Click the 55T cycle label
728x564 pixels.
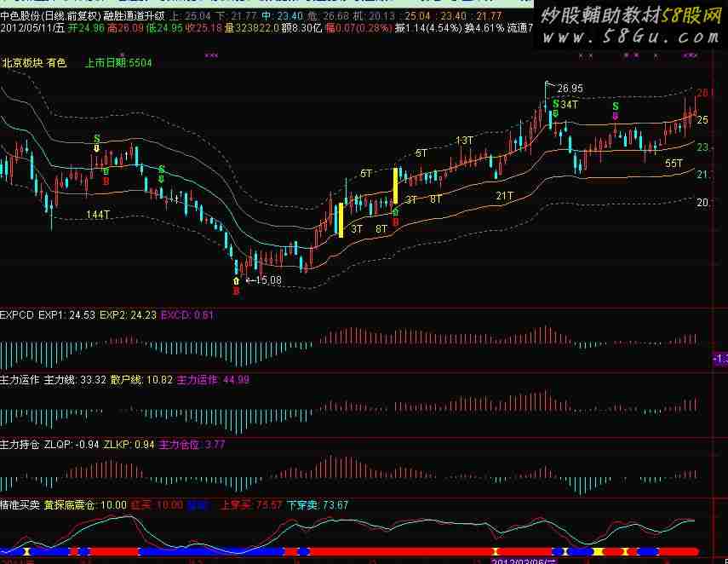(x=674, y=164)
